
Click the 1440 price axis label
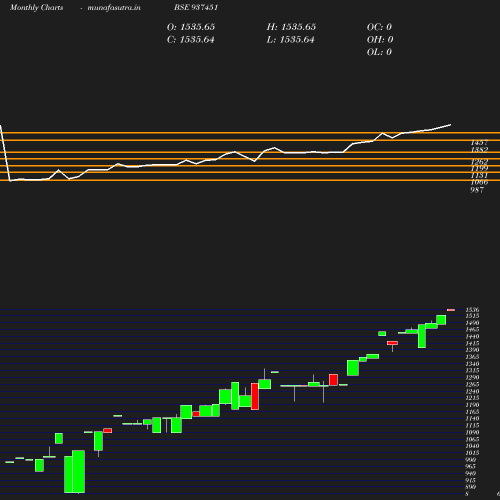[x=472, y=337]
